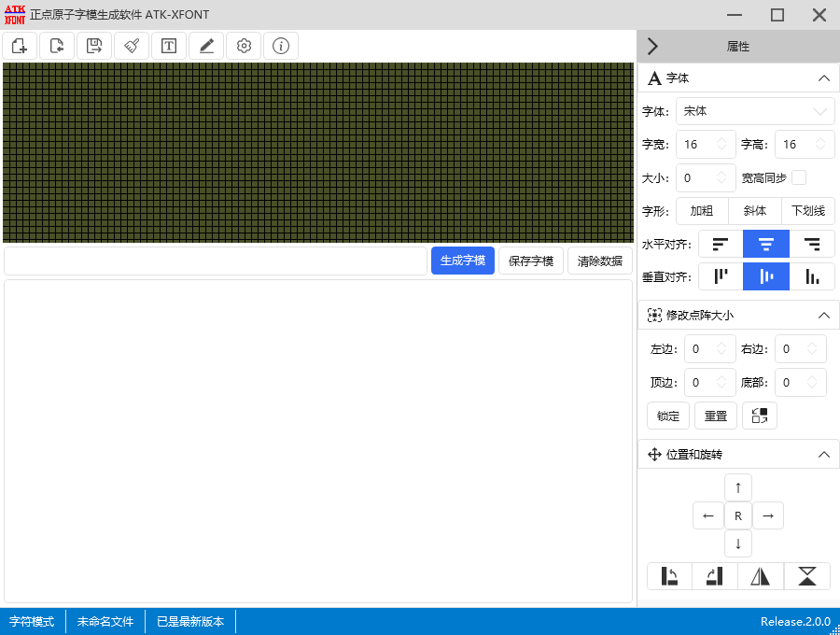Click the 生成字模 button

[463, 261]
